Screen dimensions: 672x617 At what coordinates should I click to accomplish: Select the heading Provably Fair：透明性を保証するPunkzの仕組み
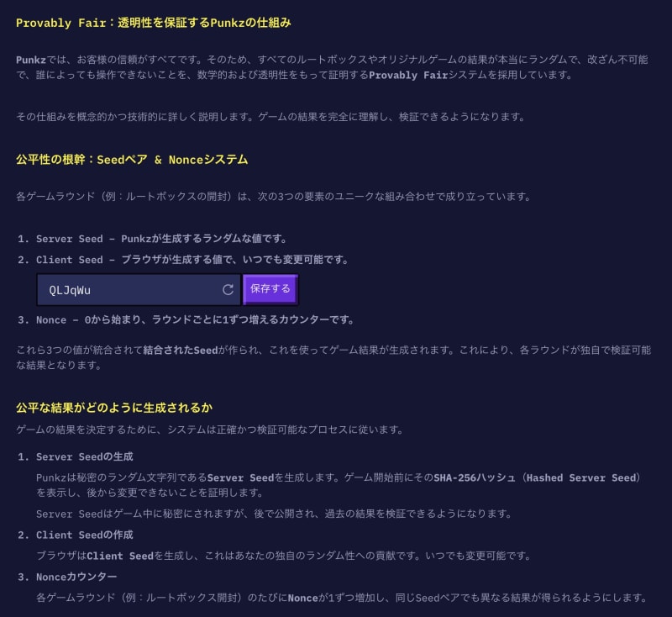pyautogui.click(x=154, y=23)
